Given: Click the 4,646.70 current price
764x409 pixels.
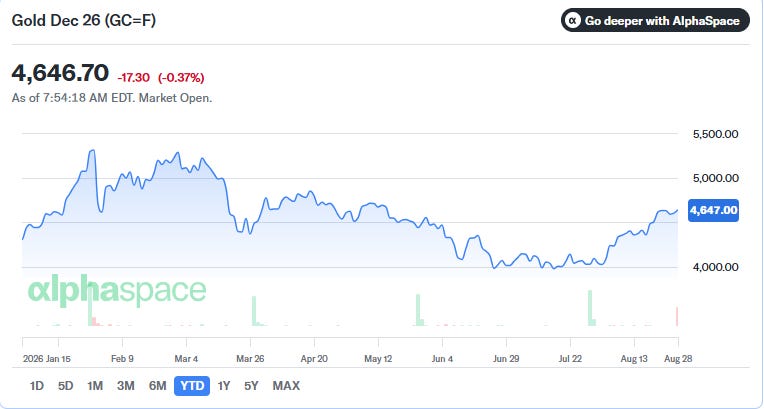Looking at the screenshot, I should pos(60,73).
